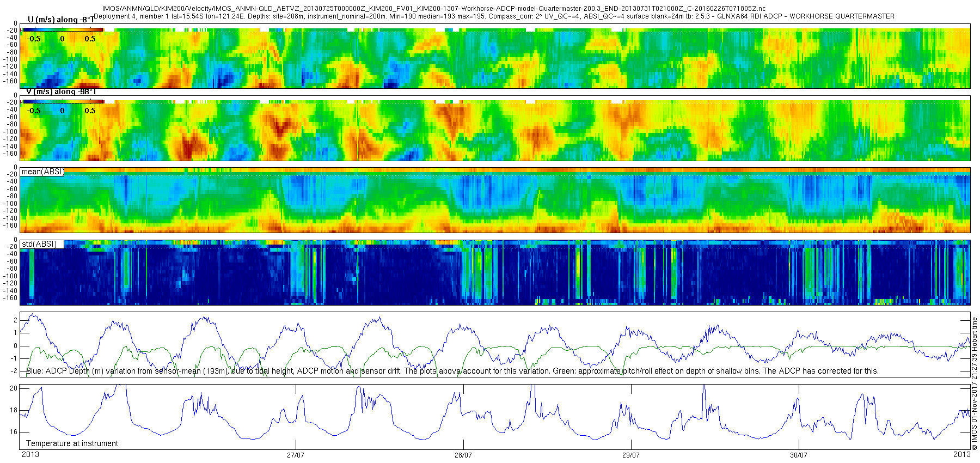The height and width of the screenshot is (463, 980).
Task: Click the right '2013' x-axis label
Action: click(961, 454)
